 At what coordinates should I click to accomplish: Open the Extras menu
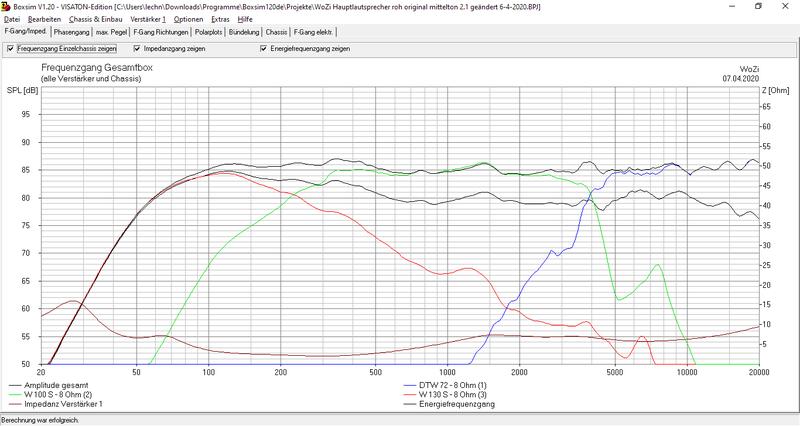tap(220, 19)
